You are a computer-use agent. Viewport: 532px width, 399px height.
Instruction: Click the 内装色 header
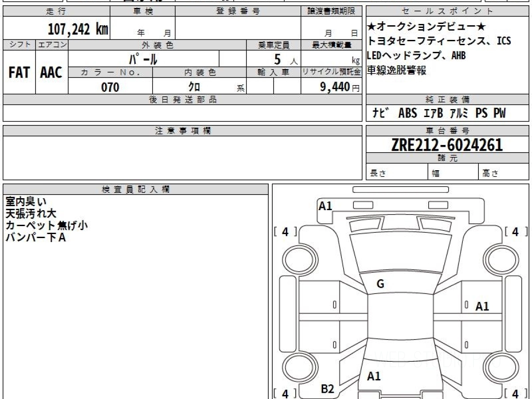pos(199,73)
